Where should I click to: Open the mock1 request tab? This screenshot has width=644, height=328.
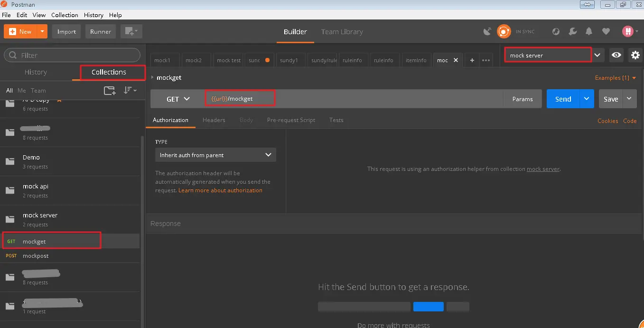[165, 60]
